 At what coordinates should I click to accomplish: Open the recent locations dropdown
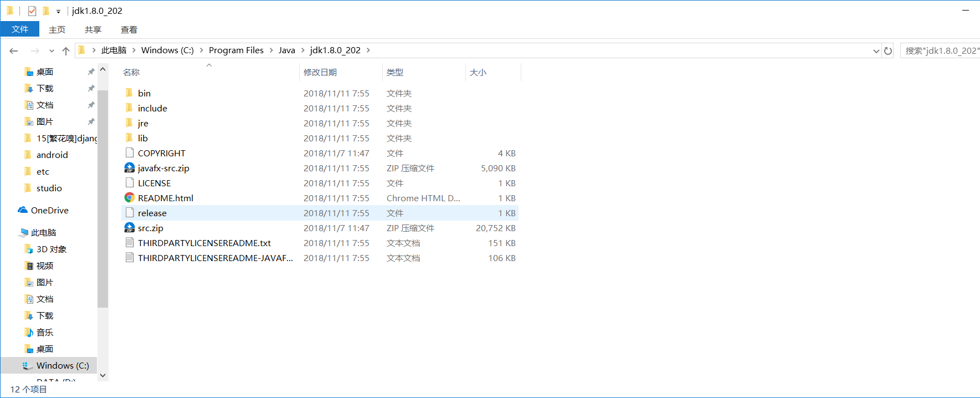(x=52, y=50)
